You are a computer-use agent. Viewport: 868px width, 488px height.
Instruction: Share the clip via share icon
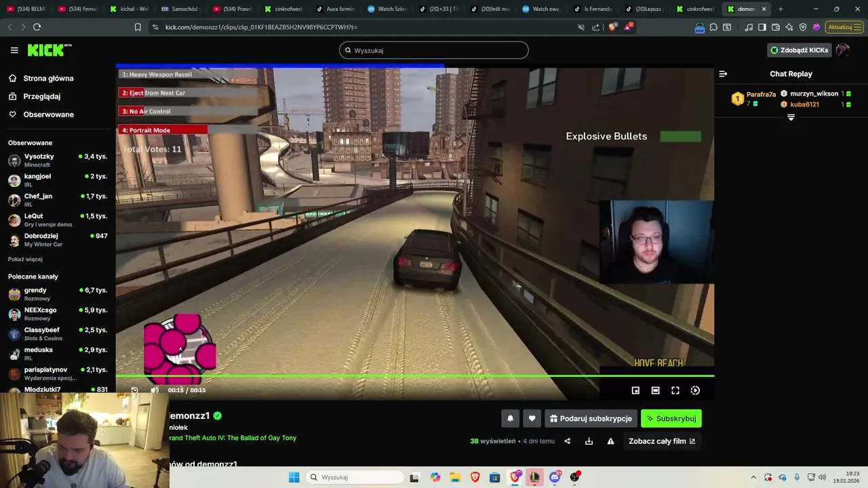568,441
